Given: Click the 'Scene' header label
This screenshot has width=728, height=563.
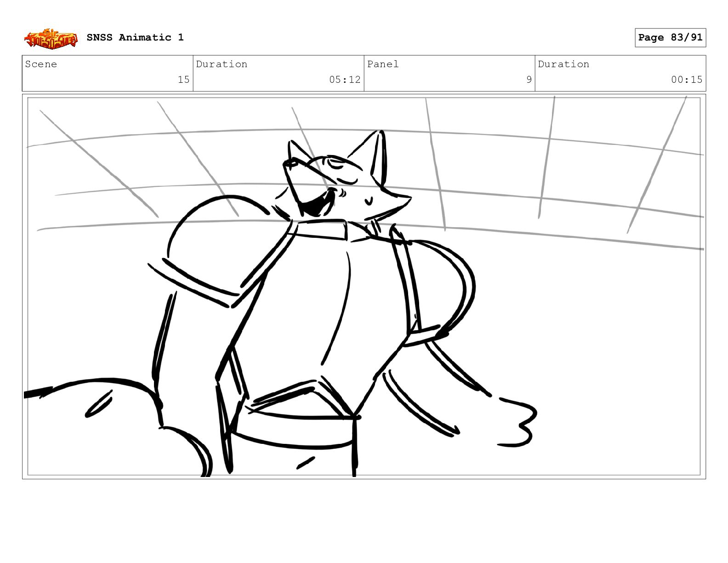Looking at the screenshot, I should click(41, 64).
